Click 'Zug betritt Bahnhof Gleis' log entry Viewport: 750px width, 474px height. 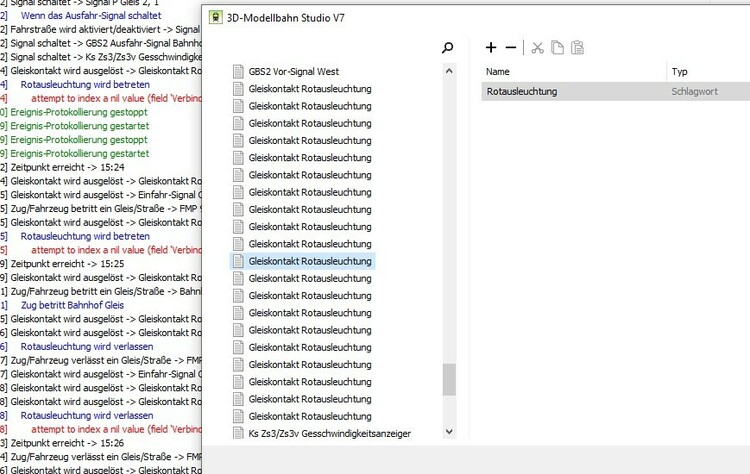point(72,304)
